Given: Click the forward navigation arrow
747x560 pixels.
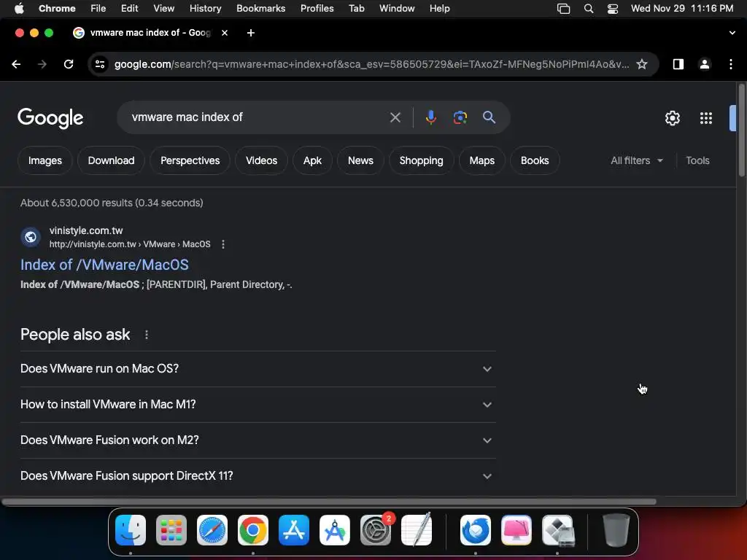Looking at the screenshot, I should (42, 64).
